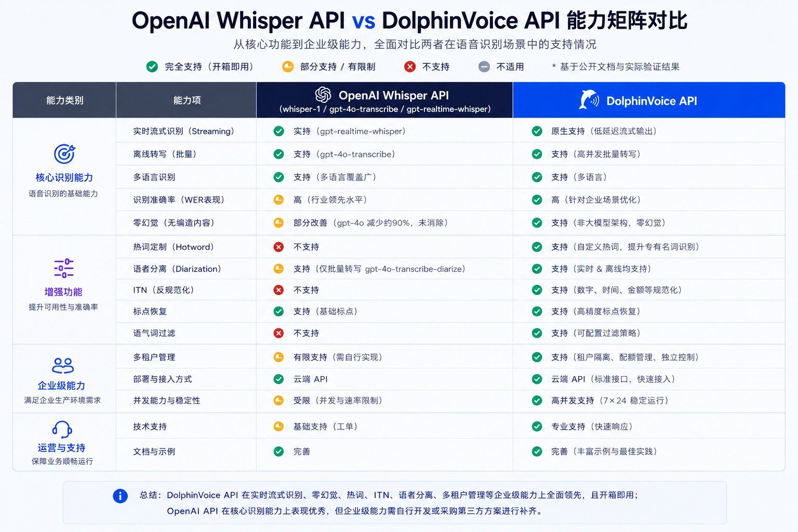Click the sliders icon above 增强功能
The height and width of the screenshot is (532, 798).
(x=63, y=268)
